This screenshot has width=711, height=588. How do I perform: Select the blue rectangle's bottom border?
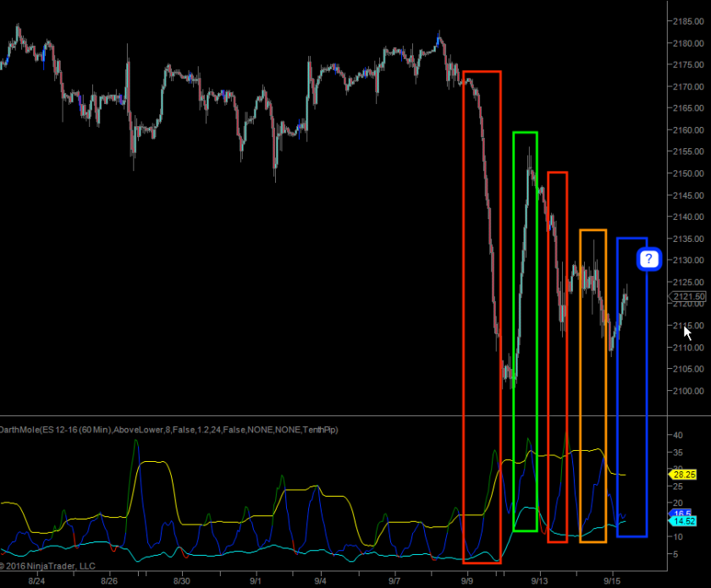coord(632,536)
